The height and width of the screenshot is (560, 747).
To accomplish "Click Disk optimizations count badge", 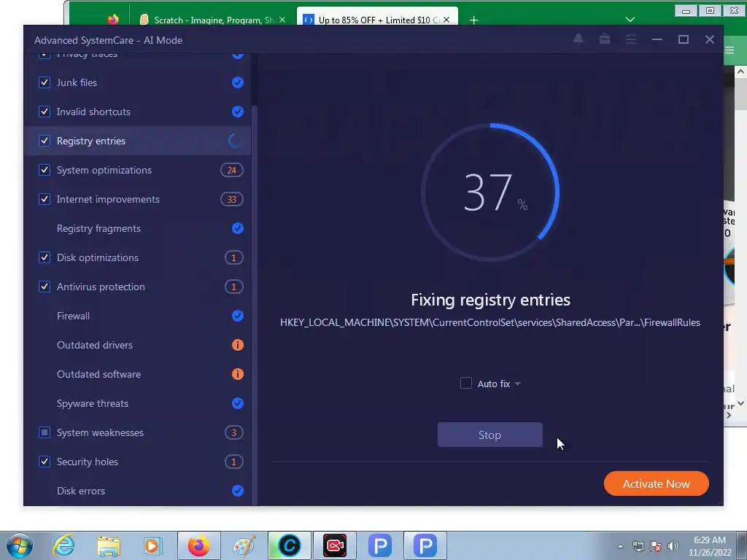I will click(x=233, y=257).
